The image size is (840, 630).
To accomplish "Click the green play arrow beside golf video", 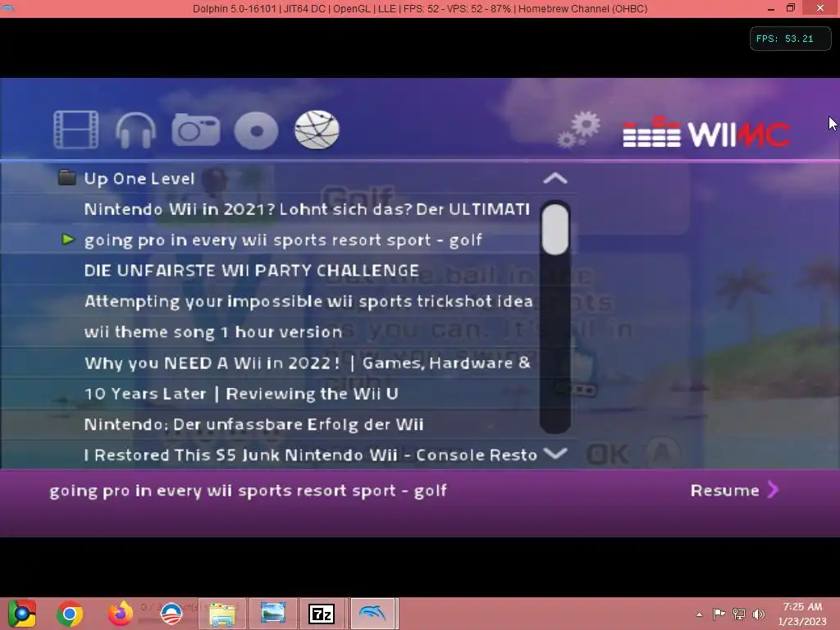I will [x=68, y=240].
